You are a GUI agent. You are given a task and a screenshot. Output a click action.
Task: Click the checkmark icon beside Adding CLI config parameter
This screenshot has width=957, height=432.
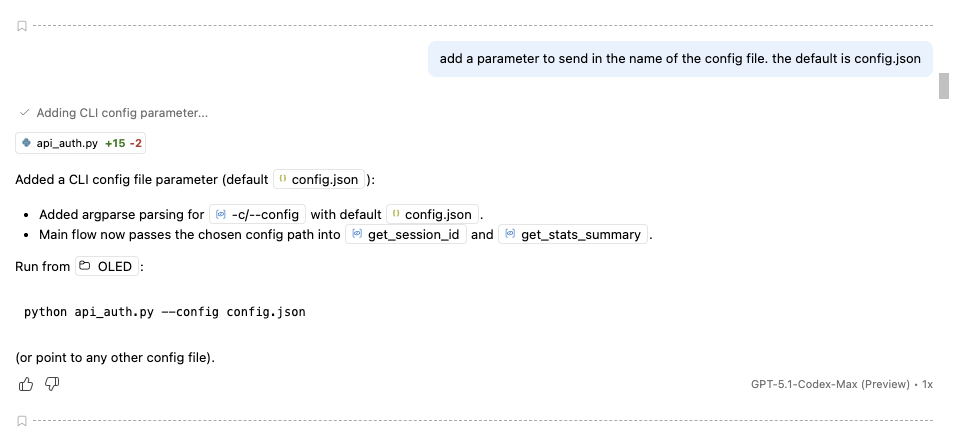coord(24,113)
